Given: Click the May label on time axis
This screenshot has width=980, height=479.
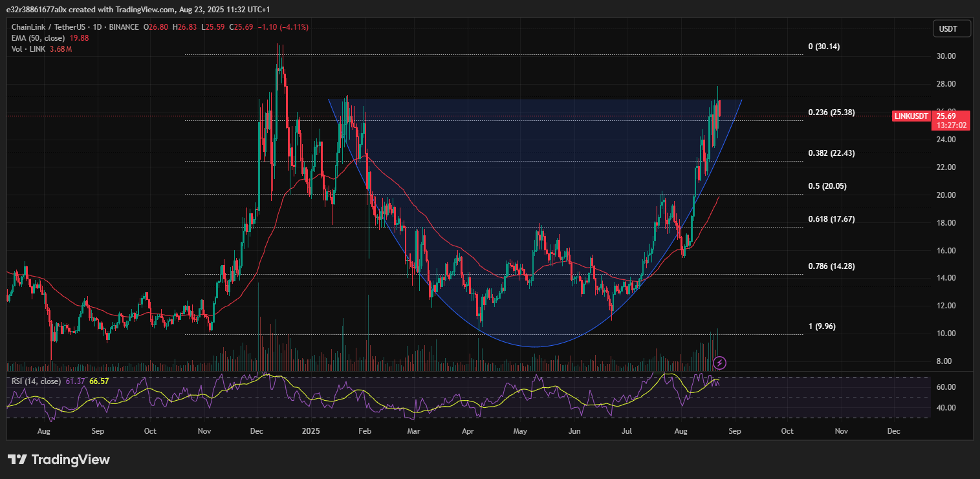Looking at the screenshot, I should pyautogui.click(x=521, y=430).
